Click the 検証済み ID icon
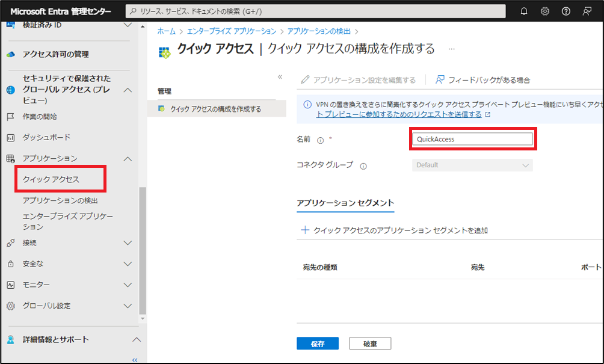 click(11, 25)
